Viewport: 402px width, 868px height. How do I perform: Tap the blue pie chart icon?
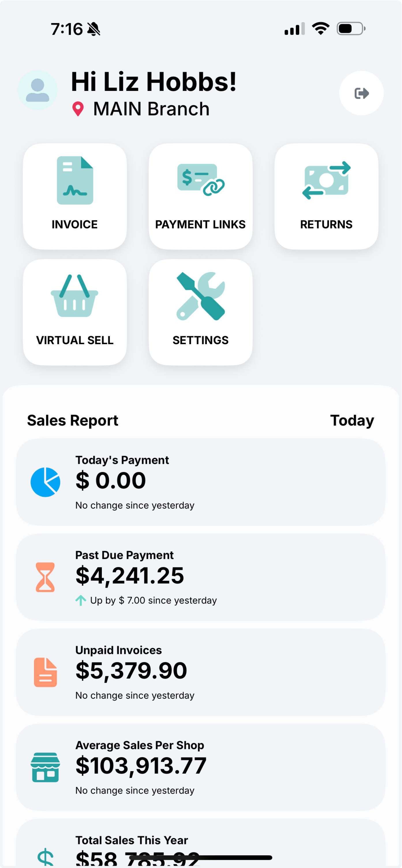click(46, 482)
